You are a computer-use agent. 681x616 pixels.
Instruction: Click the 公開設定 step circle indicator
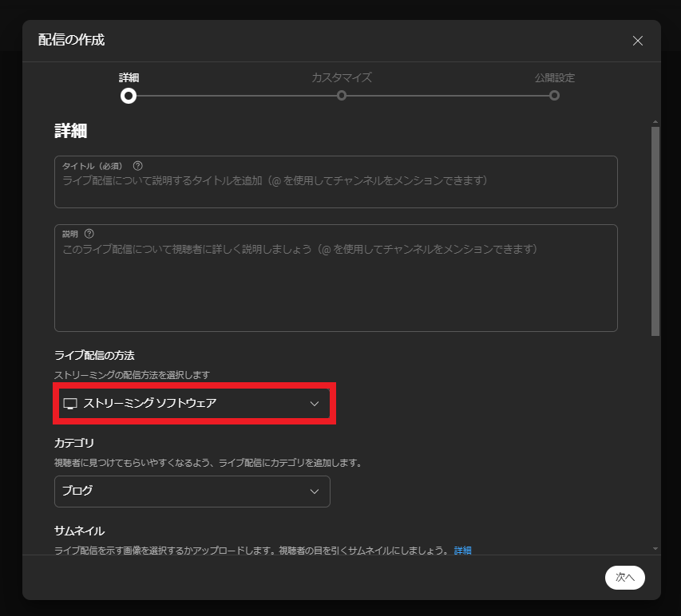tap(554, 96)
